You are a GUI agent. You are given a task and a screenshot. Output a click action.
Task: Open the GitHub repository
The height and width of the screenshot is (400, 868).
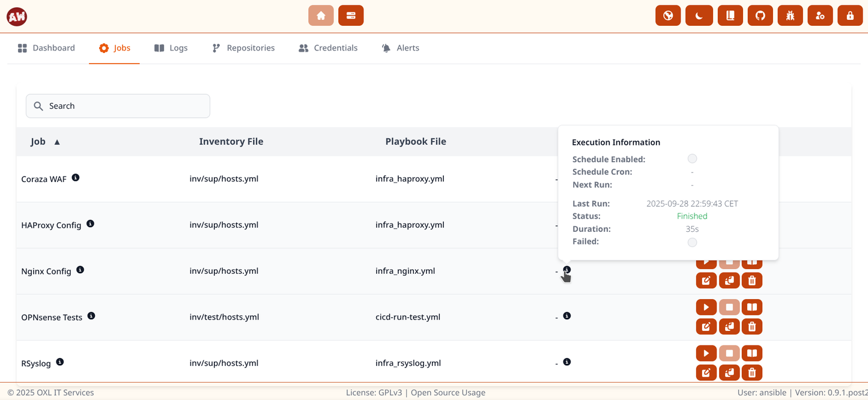coord(760,15)
